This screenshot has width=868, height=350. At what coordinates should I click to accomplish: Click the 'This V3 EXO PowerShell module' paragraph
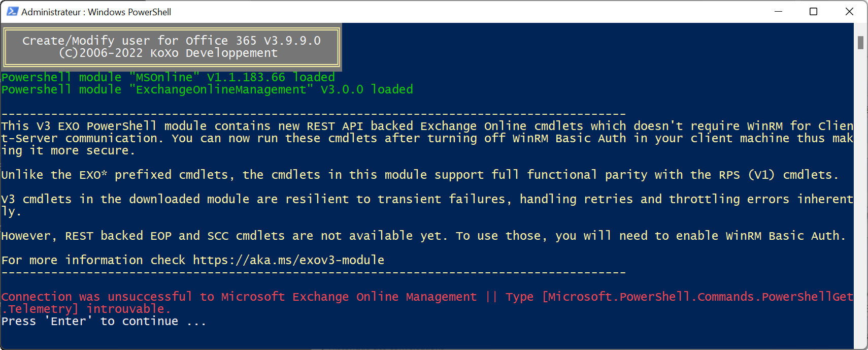click(x=427, y=138)
